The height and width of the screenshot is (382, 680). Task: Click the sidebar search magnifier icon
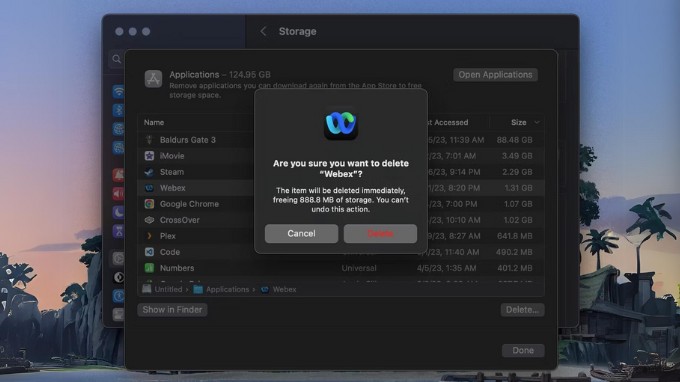pos(117,59)
